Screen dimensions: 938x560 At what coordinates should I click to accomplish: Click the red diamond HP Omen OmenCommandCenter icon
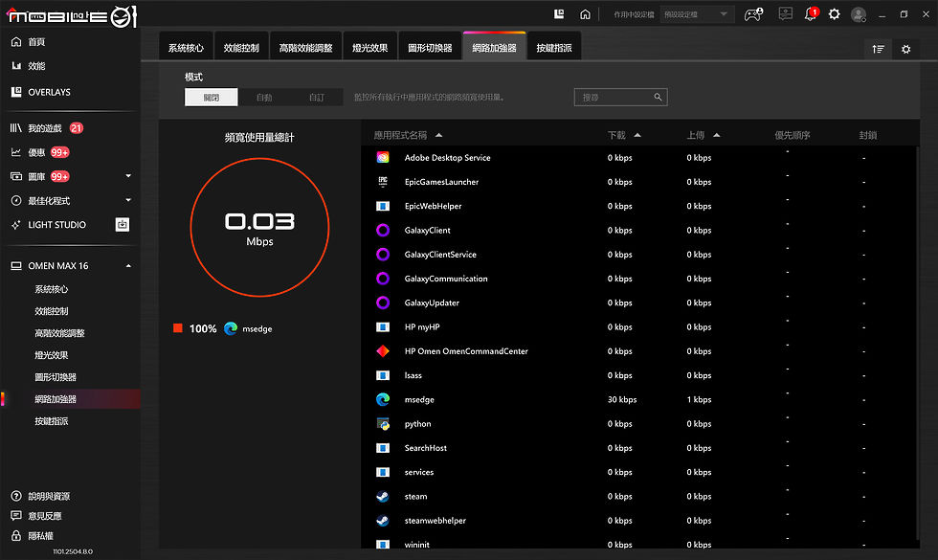point(383,351)
